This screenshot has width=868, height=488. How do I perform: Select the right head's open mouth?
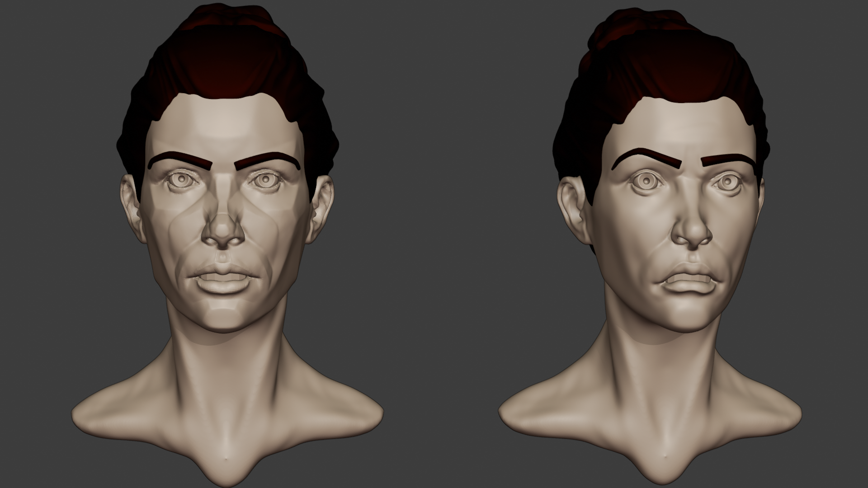pos(687,279)
